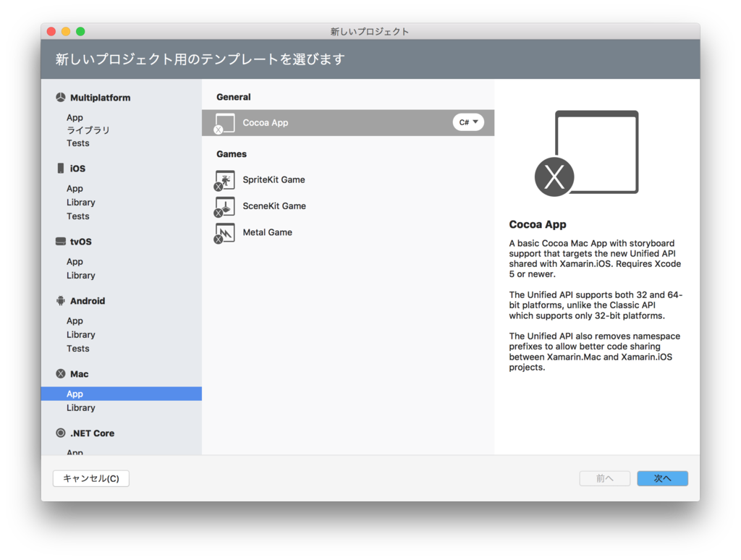This screenshot has height=560, width=741.
Task: Click the Multiplatform heading text
Action: point(100,98)
